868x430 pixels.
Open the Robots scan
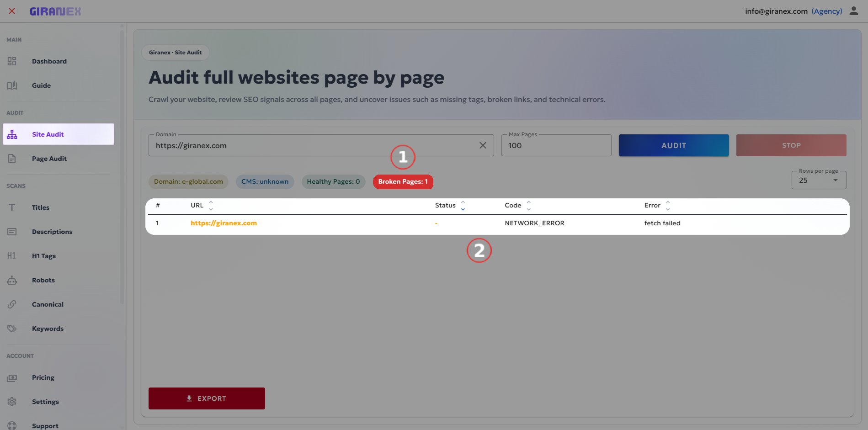tap(59, 280)
